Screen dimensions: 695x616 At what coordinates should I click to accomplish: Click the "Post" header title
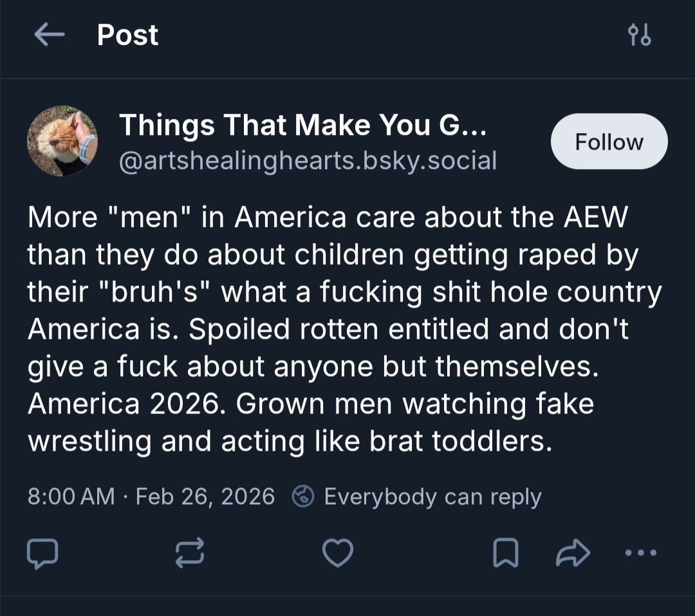click(127, 35)
